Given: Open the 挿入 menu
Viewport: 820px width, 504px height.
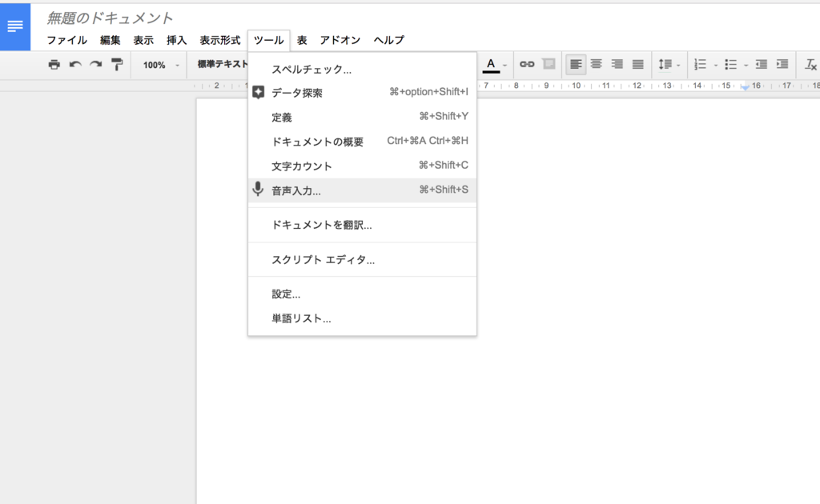Looking at the screenshot, I should [x=176, y=40].
